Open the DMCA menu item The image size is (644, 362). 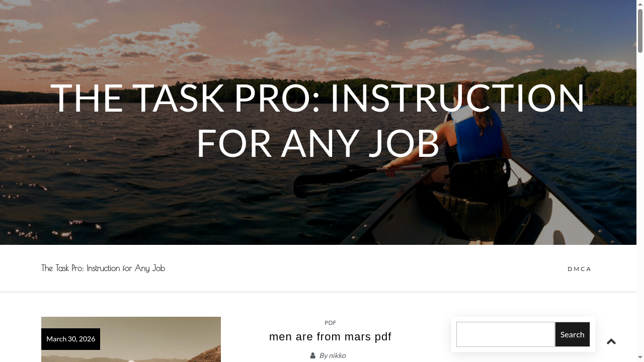tap(579, 269)
